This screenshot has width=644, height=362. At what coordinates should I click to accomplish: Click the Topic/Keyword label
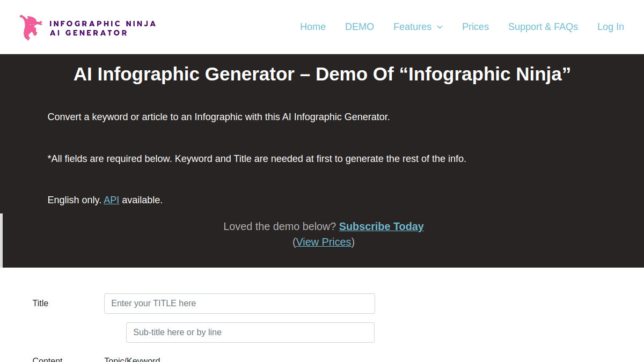(132, 359)
